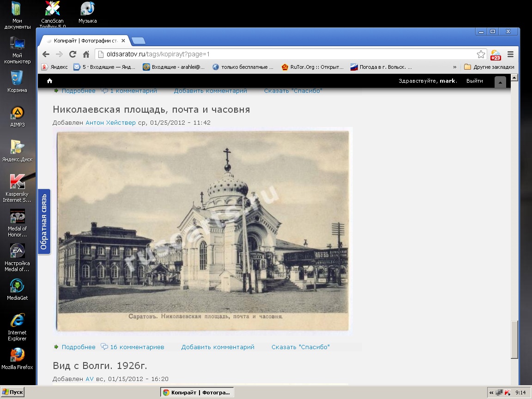Open the Яндекс bookmark
This screenshot has width=532, height=399.
point(54,67)
